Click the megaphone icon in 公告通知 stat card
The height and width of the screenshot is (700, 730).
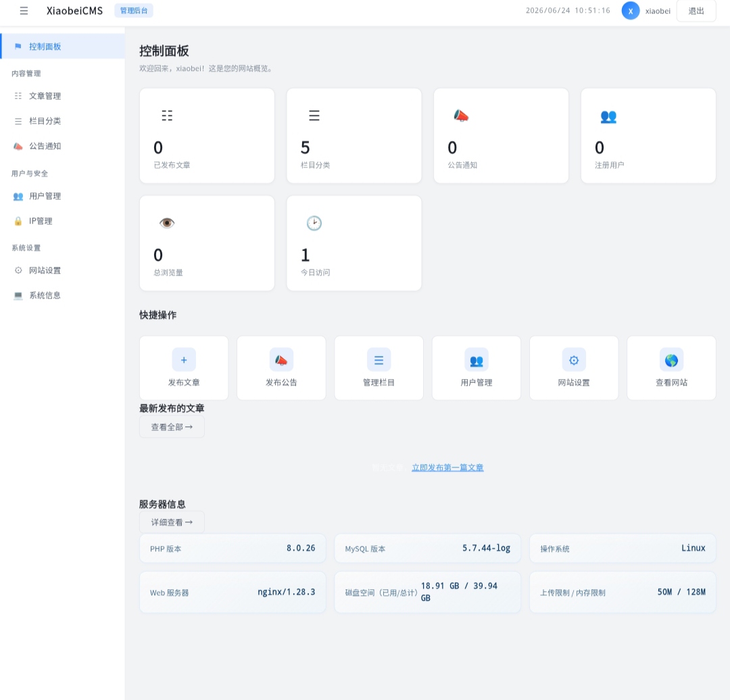[x=461, y=116]
